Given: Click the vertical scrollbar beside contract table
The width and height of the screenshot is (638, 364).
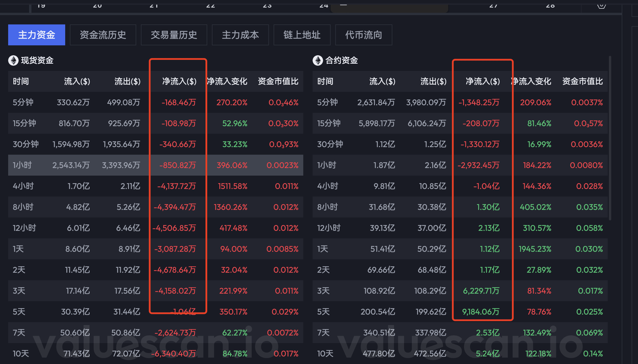Looking at the screenshot, I should tap(610, 138).
